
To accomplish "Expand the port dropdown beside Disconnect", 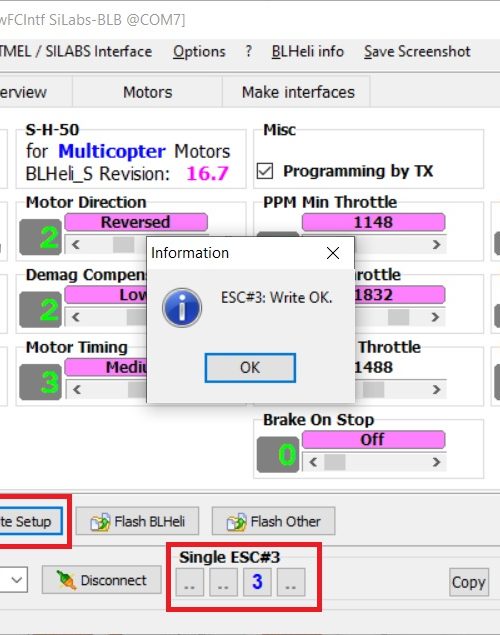I will click(x=17, y=580).
